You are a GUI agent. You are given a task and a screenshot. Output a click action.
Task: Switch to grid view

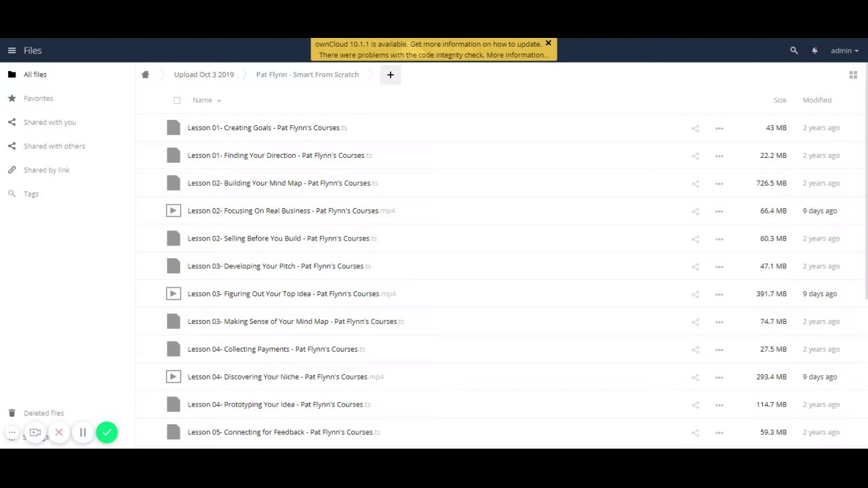[x=853, y=75]
